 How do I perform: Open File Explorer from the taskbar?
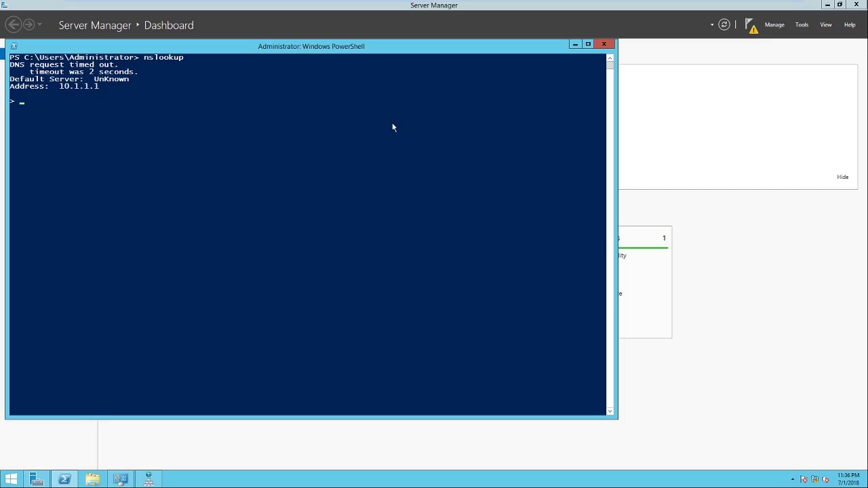click(x=92, y=479)
